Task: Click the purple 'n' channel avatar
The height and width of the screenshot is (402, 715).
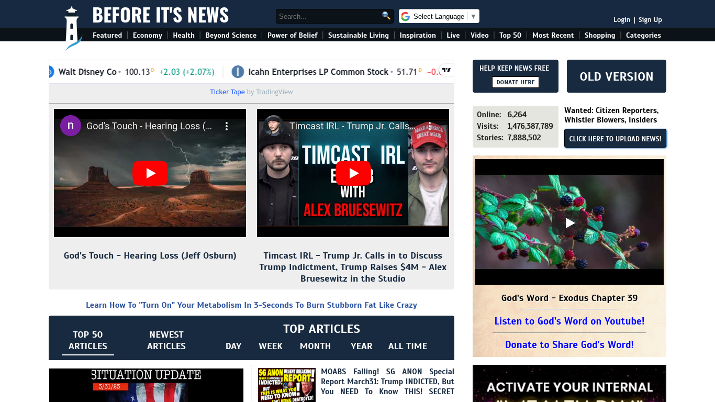Action: [x=71, y=126]
